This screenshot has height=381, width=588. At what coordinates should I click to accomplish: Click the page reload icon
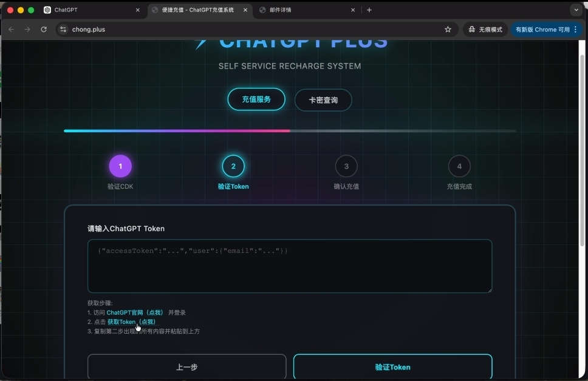(x=44, y=29)
